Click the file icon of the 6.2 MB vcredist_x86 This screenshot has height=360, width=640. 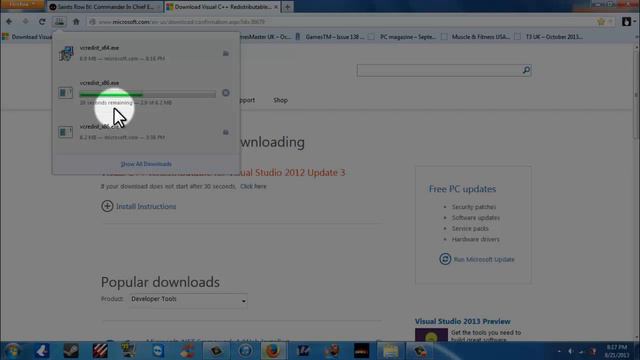coord(65,132)
